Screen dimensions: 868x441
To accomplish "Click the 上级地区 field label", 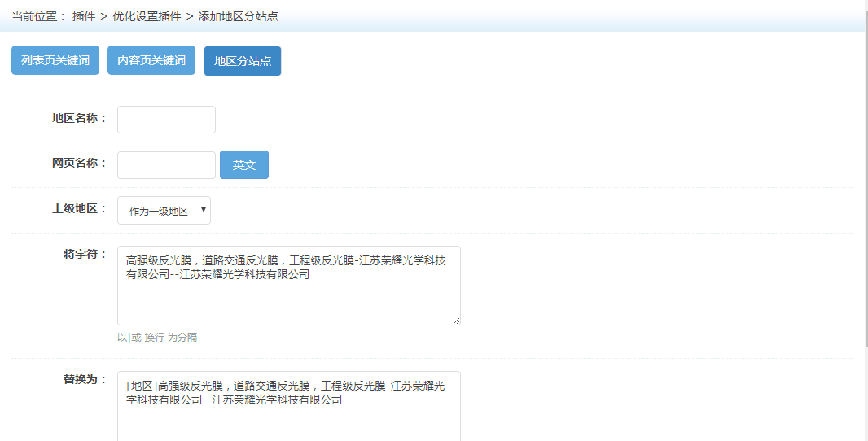I will [79, 208].
